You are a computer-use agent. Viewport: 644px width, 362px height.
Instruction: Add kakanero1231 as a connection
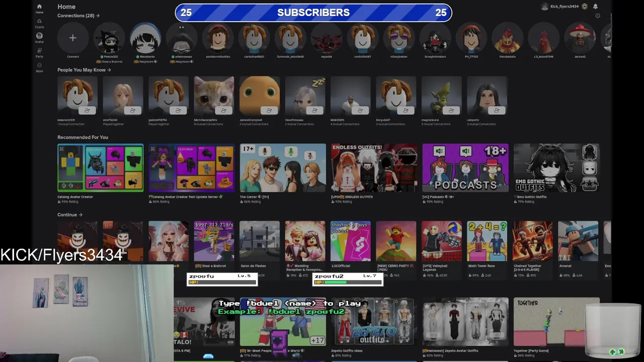pyautogui.click(x=87, y=110)
